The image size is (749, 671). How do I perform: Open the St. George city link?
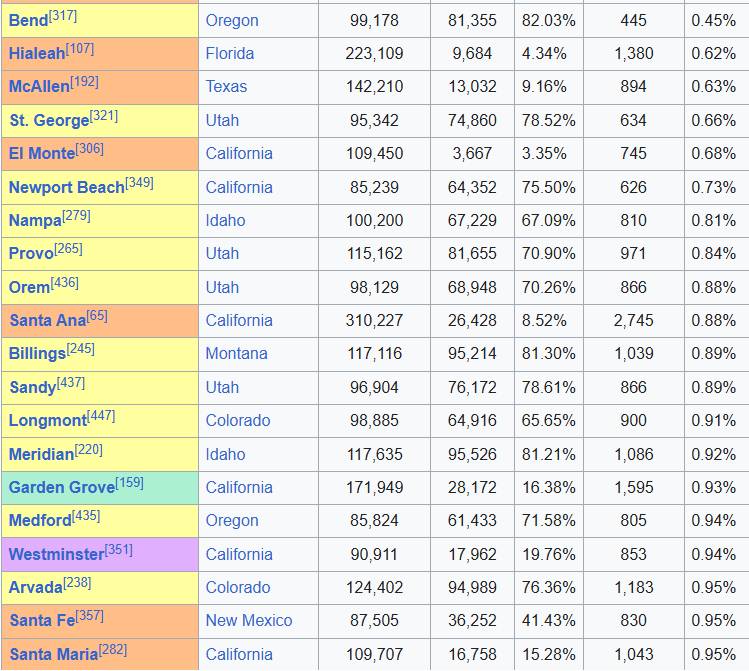[49, 120]
